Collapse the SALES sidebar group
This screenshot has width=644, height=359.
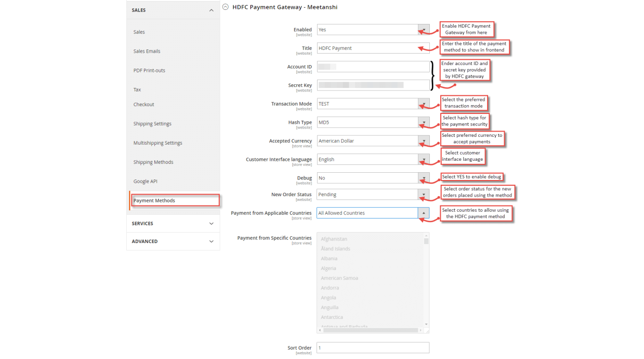point(173,10)
